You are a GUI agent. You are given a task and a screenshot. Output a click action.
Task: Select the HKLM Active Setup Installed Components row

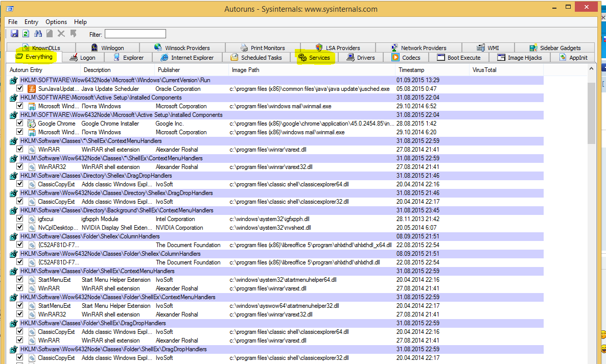277,98
